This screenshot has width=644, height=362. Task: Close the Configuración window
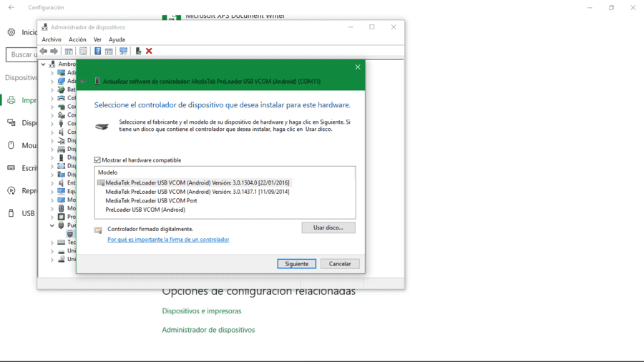(x=633, y=7)
